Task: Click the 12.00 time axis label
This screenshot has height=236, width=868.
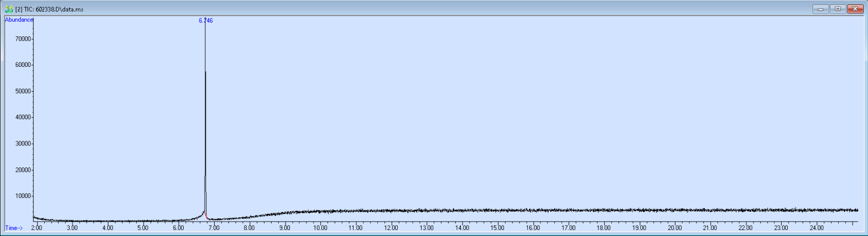Action: (x=391, y=228)
